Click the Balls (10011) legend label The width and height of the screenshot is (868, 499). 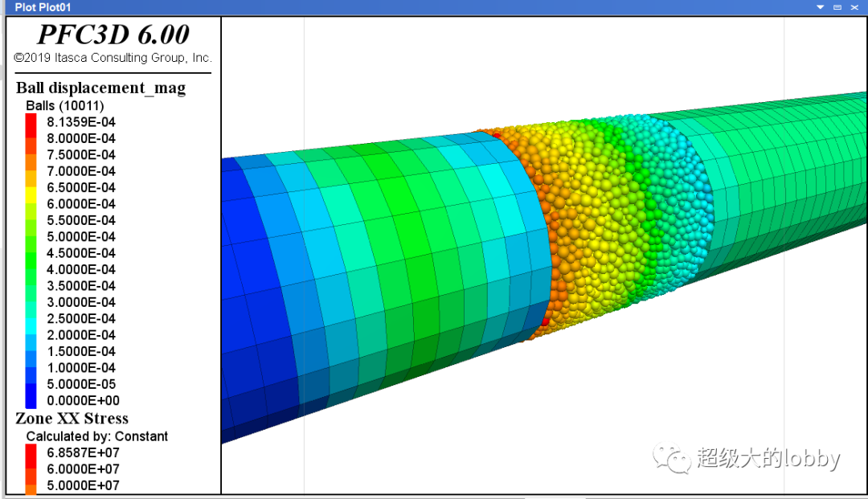pyautogui.click(x=65, y=105)
